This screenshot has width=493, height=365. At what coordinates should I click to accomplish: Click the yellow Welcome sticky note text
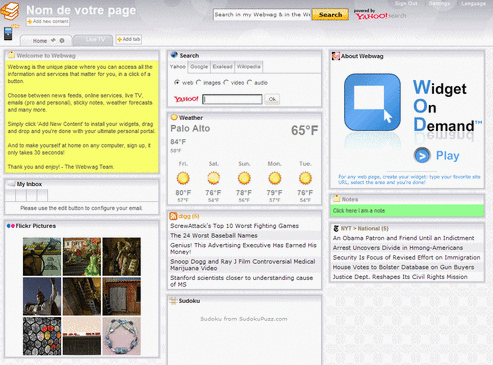tap(82, 117)
